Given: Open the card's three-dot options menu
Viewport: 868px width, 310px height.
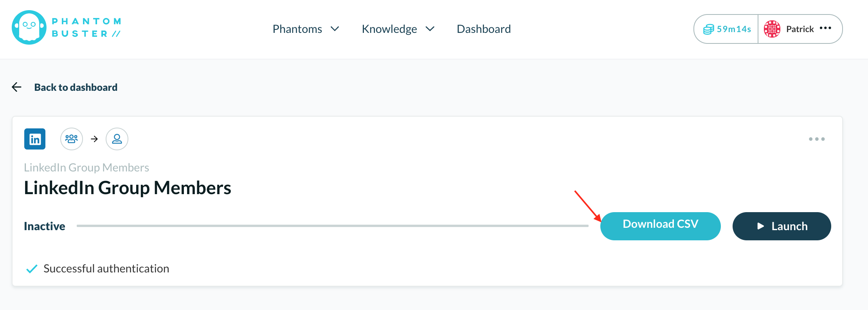Looking at the screenshot, I should [x=817, y=139].
